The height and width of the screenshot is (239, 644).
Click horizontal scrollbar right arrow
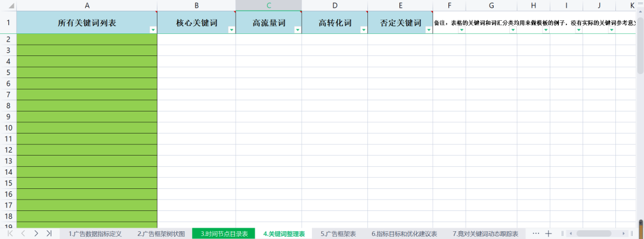(624, 233)
